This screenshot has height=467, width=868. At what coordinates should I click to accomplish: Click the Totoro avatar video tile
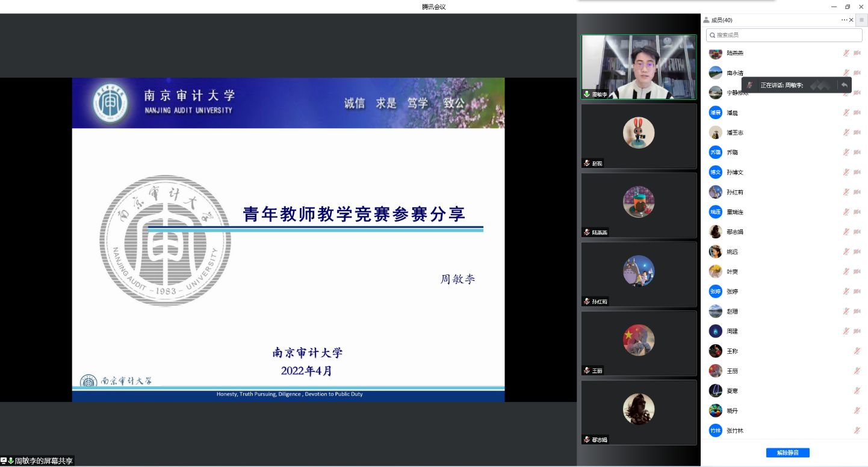(x=639, y=274)
